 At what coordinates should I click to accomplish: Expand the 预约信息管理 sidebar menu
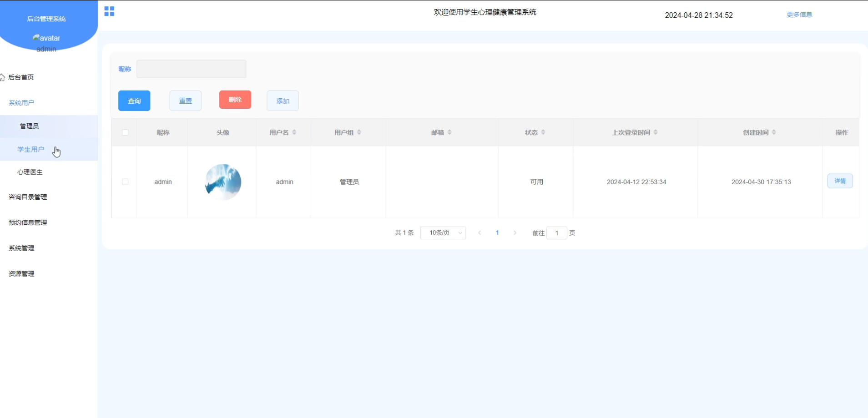(x=49, y=222)
